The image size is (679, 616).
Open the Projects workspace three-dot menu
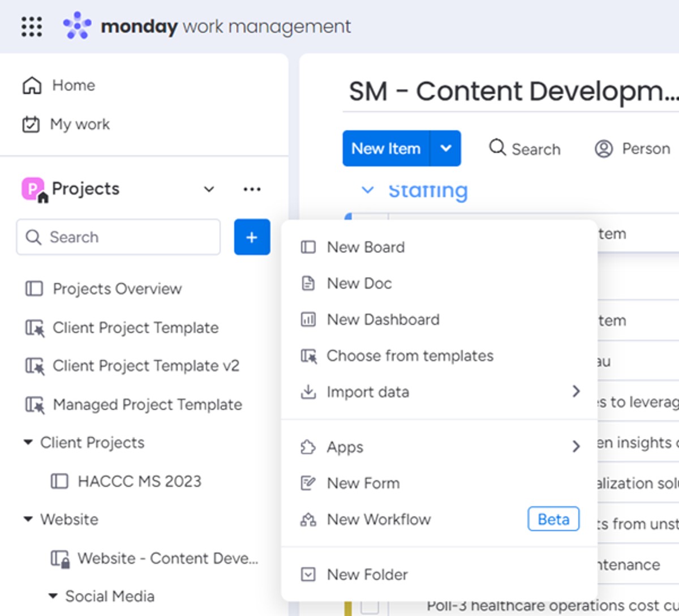click(x=252, y=189)
